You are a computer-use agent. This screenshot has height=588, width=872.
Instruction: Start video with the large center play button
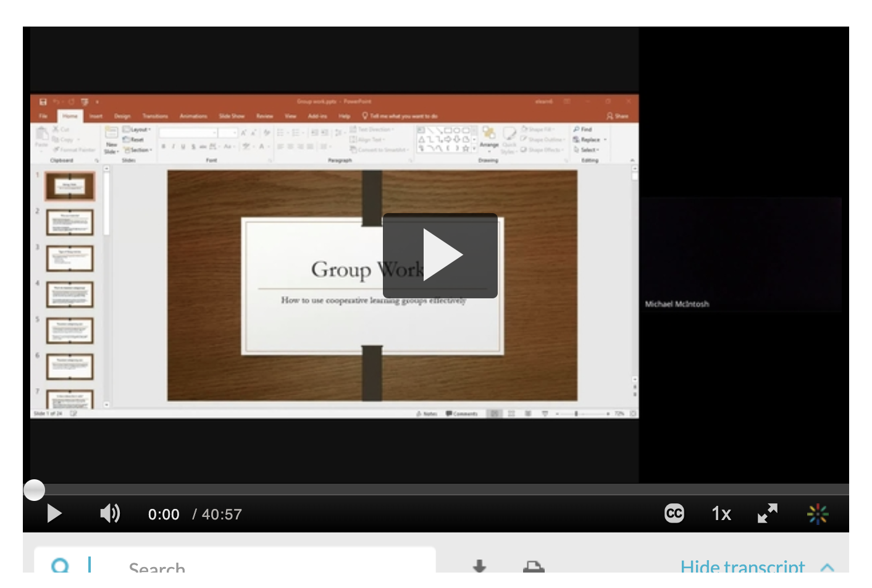[440, 256]
